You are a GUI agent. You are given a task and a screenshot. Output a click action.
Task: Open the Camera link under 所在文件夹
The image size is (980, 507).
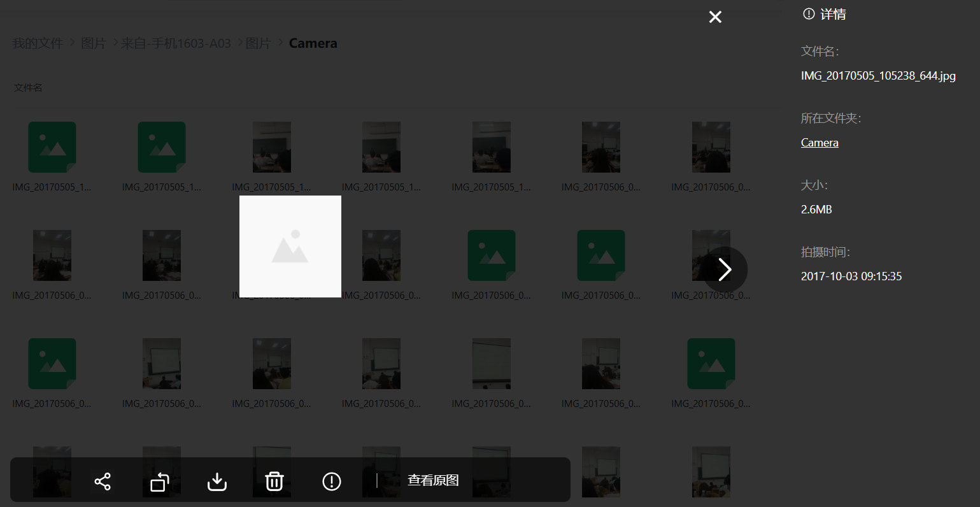[820, 143]
